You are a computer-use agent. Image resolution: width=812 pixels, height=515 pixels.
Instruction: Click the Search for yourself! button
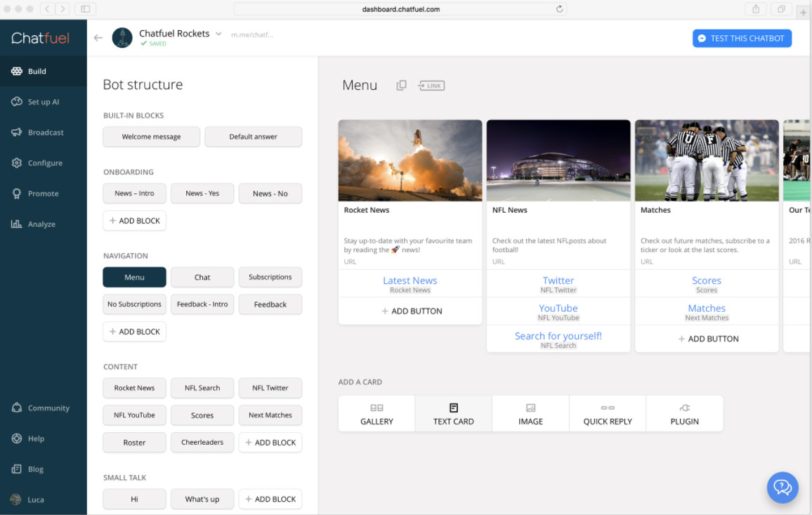point(558,339)
